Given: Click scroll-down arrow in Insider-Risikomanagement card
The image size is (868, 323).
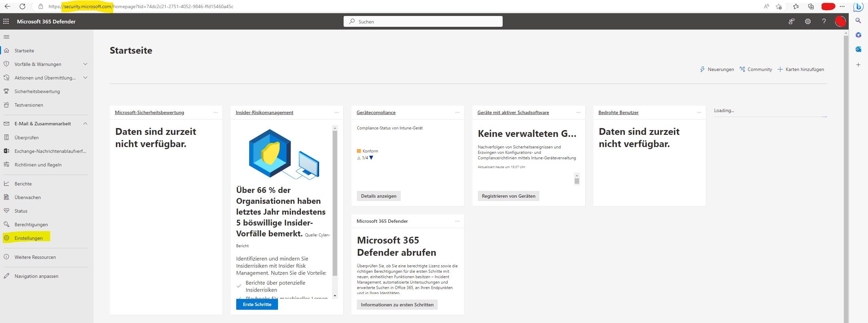Looking at the screenshot, I should tap(335, 296).
